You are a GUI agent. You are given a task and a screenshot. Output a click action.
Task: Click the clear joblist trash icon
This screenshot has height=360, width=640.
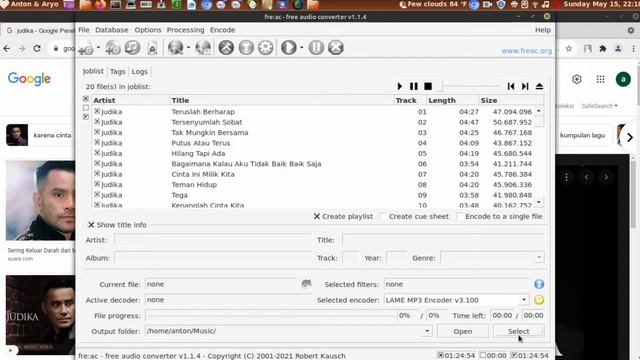tap(152, 48)
